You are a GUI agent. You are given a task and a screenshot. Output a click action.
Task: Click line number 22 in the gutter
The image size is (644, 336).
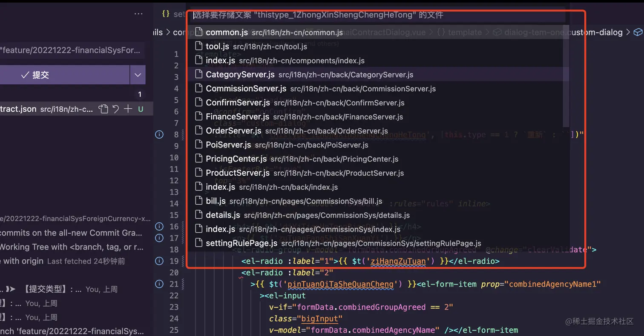(x=174, y=295)
